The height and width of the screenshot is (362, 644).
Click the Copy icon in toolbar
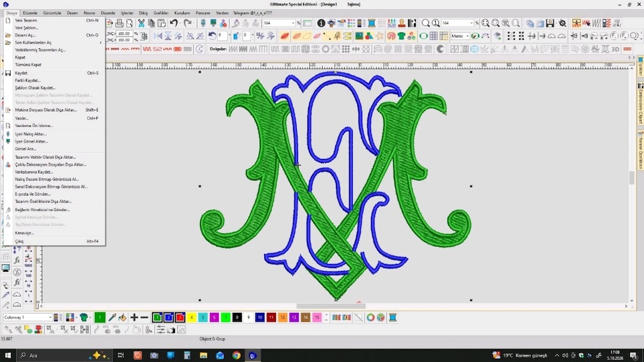click(152, 23)
